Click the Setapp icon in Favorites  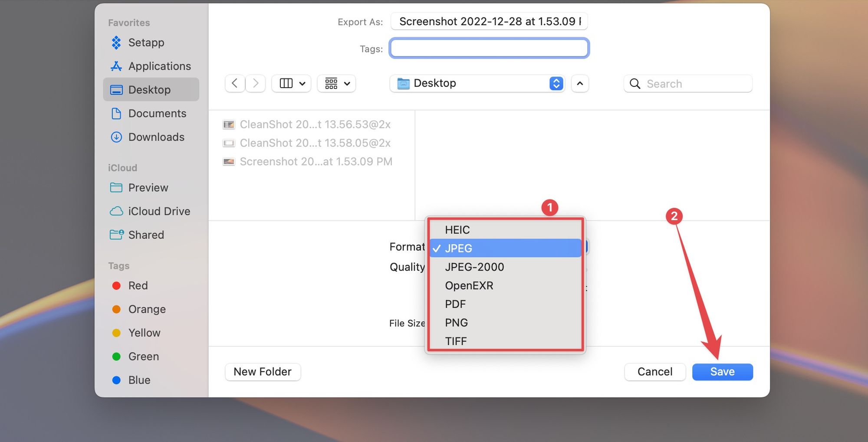pos(116,43)
